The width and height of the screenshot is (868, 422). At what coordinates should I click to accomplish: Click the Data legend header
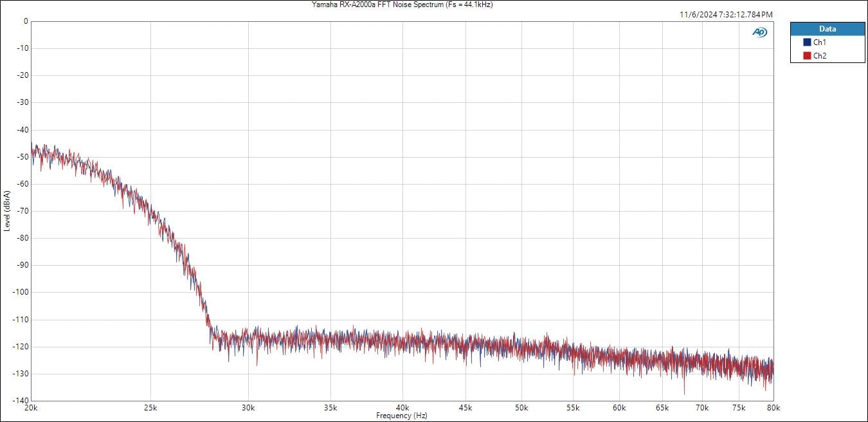pyautogui.click(x=827, y=29)
